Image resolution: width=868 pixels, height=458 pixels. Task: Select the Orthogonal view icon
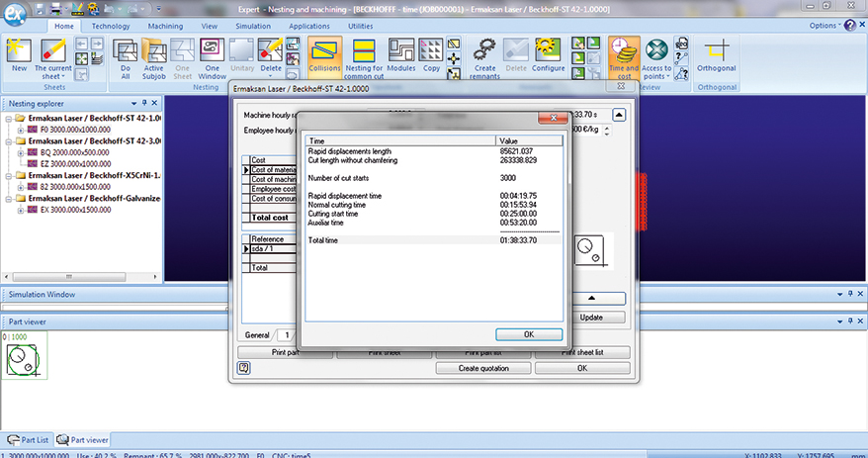coord(717,53)
